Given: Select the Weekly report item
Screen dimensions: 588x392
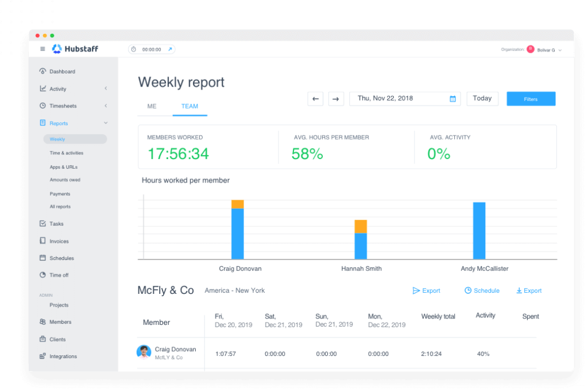Looking at the screenshot, I should click(75, 139).
